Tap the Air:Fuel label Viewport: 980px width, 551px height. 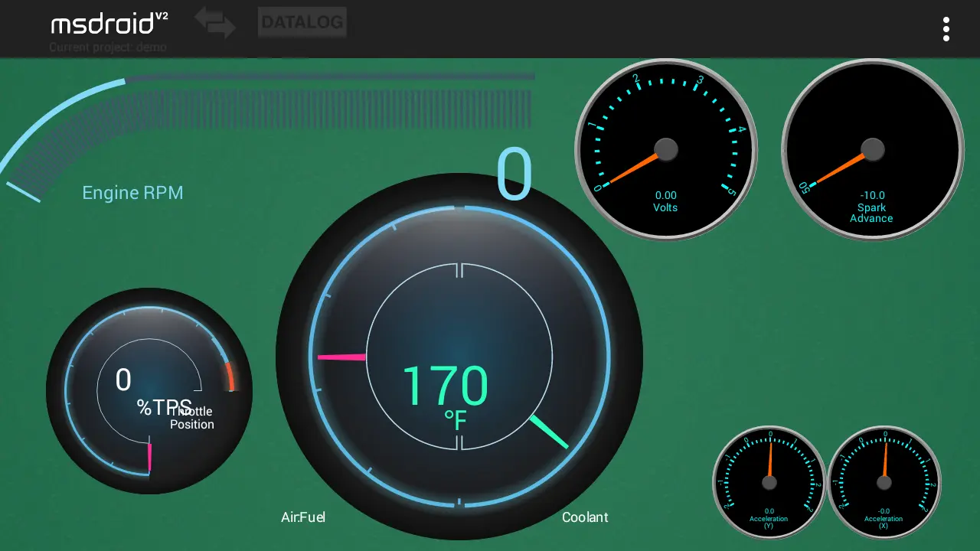303,517
